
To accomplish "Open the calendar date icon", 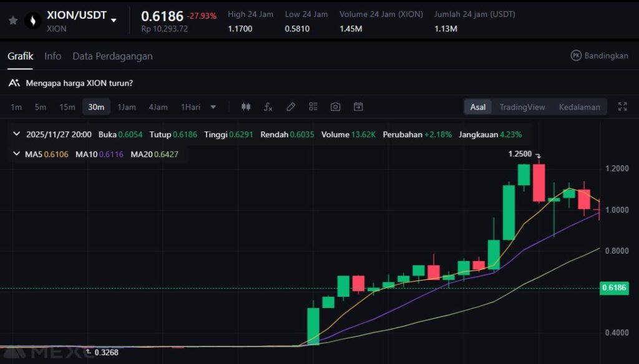I will 358,107.
